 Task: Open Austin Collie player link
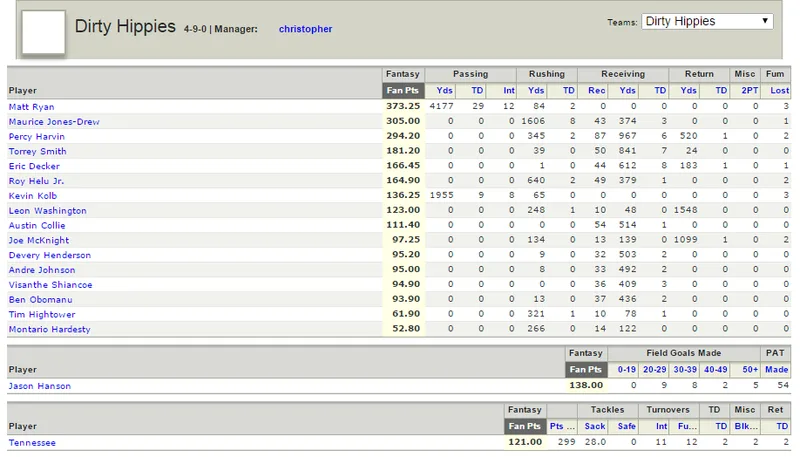point(37,225)
